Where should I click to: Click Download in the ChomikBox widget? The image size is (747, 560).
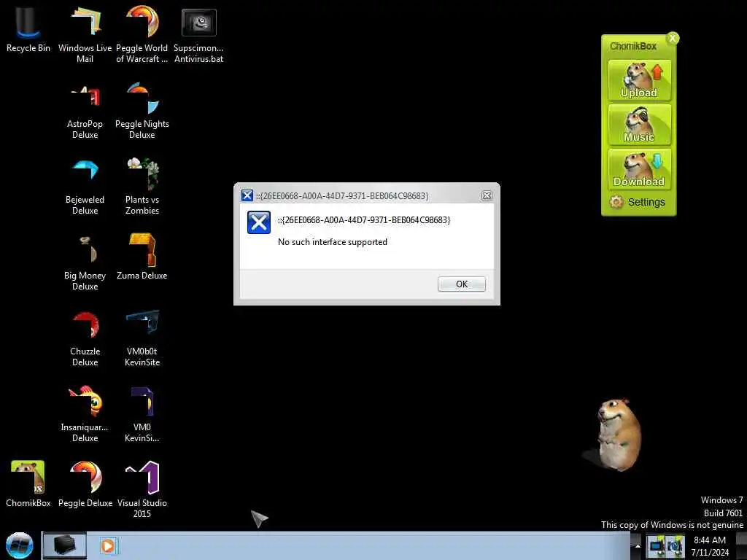click(639, 169)
